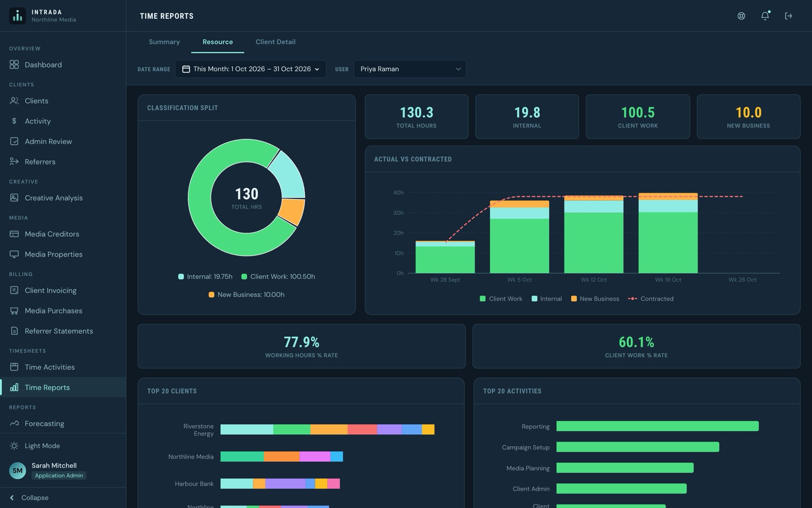Click the Activity dollar icon

(x=14, y=121)
